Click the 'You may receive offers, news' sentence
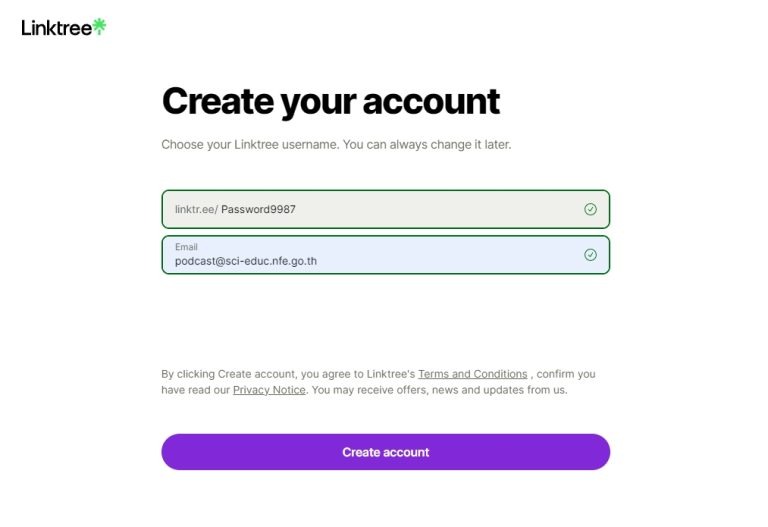The width and height of the screenshot is (768, 527). (440, 390)
